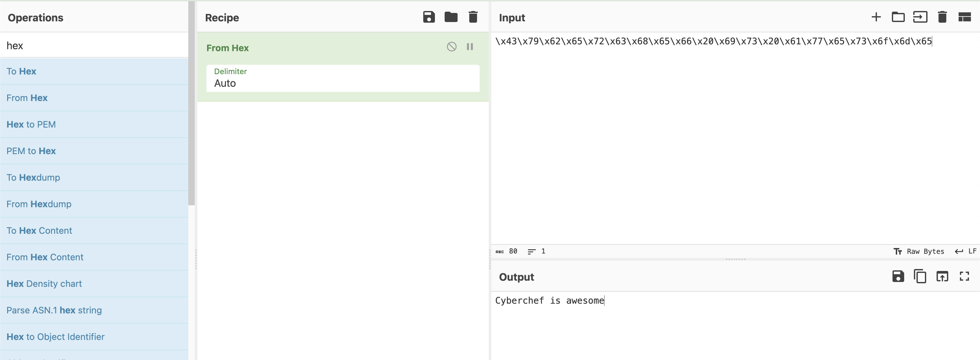
Task: Click the operations search field
Action: pyautogui.click(x=94, y=46)
